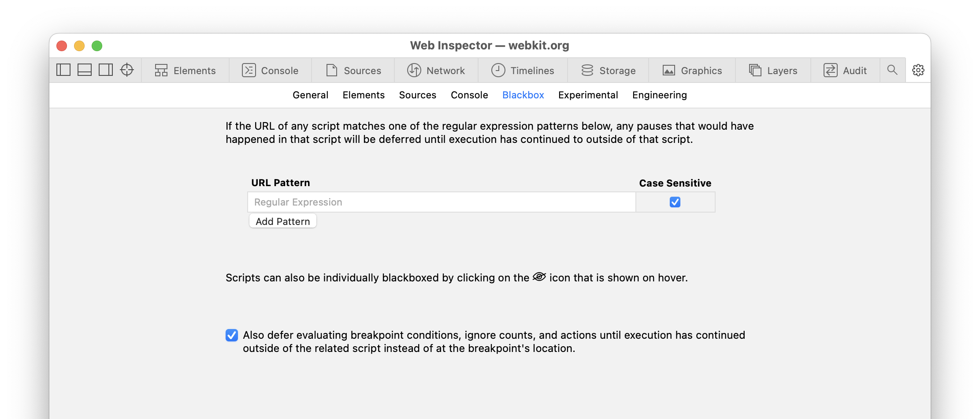
Task: Open the Network tab
Action: pos(436,71)
